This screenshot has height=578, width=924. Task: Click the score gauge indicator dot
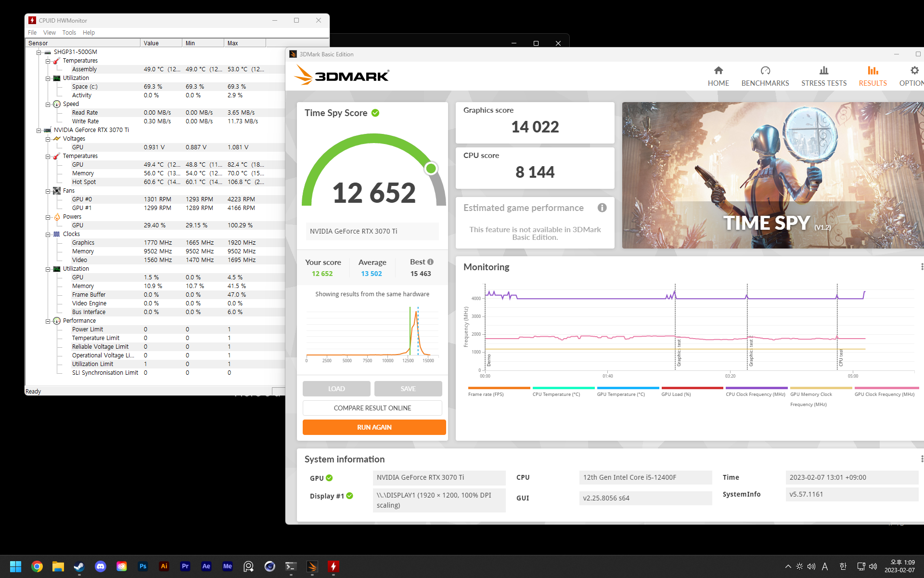431,168
